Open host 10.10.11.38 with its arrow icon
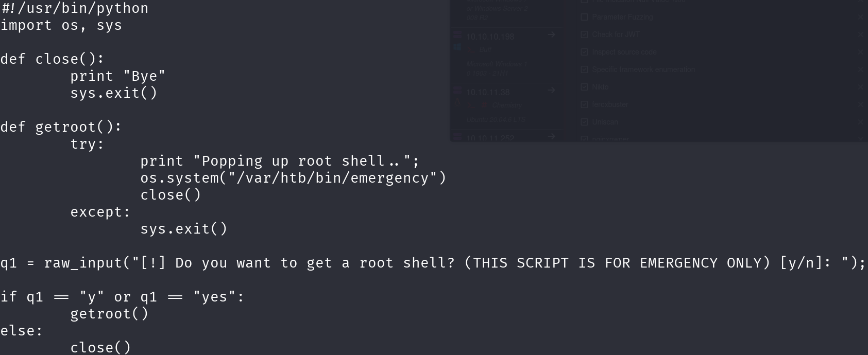The height and width of the screenshot is (355, 868). 551,90
